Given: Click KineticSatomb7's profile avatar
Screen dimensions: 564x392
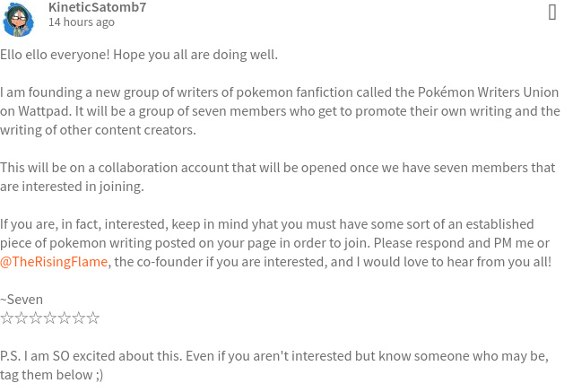Looking at the screenshot, I should (x=18, y=18).
